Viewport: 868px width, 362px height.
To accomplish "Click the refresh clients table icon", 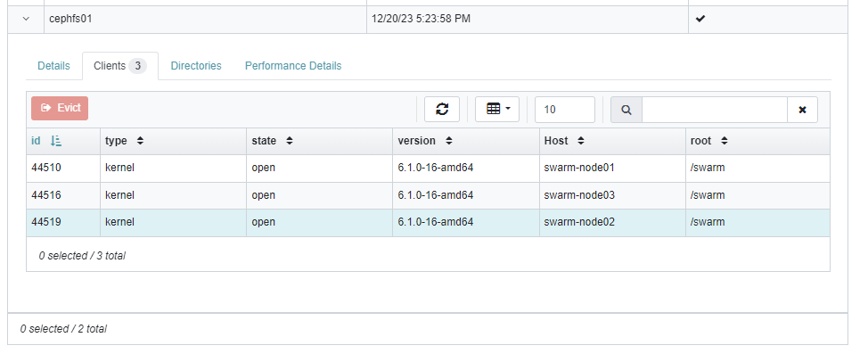I will pos(442,110).
